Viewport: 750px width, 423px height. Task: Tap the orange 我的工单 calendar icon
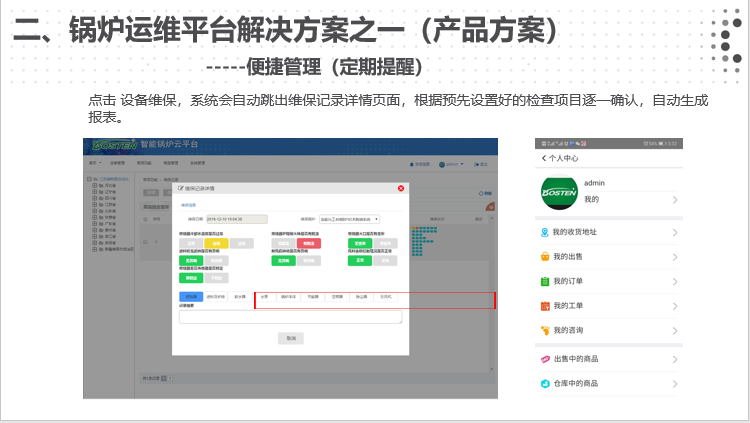[544, 305]
